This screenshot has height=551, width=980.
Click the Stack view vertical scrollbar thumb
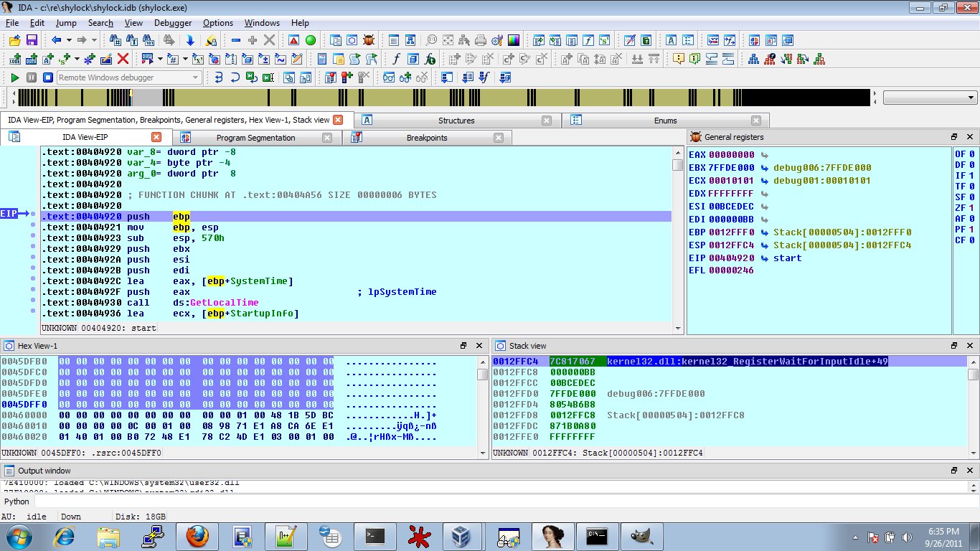973,375
